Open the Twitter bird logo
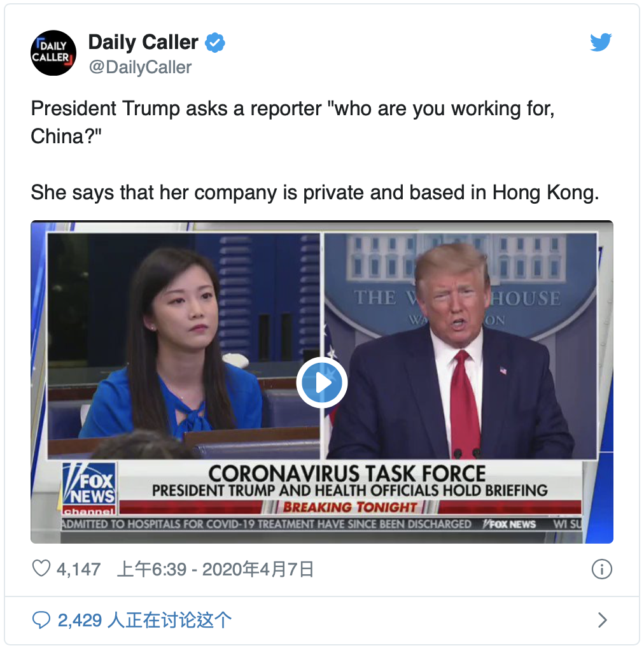Screen dimensions: 644x648 [x=601, y=42]
